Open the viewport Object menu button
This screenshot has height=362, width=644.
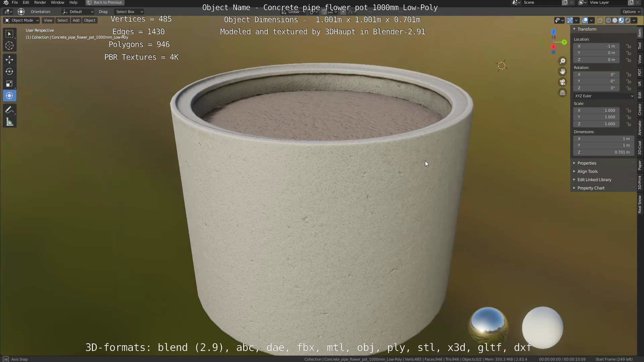tap(90, 20)
